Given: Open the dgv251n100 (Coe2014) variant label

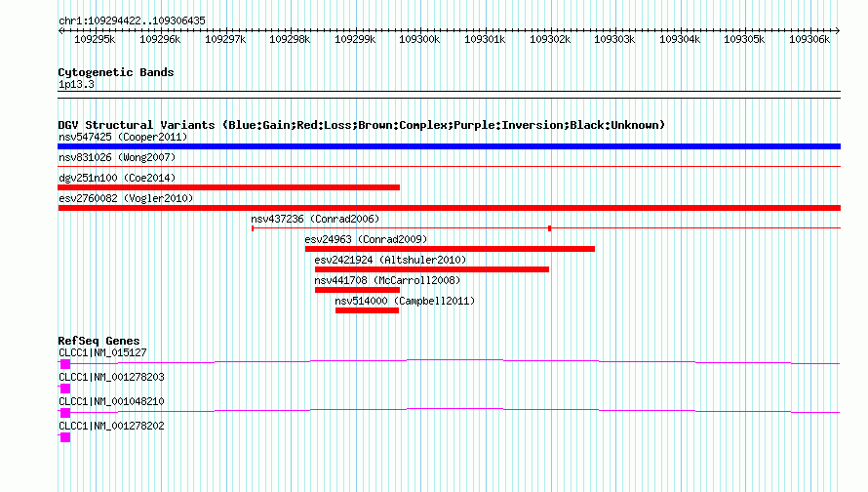Looking at the screenshot, I should (x=117, y=178).
